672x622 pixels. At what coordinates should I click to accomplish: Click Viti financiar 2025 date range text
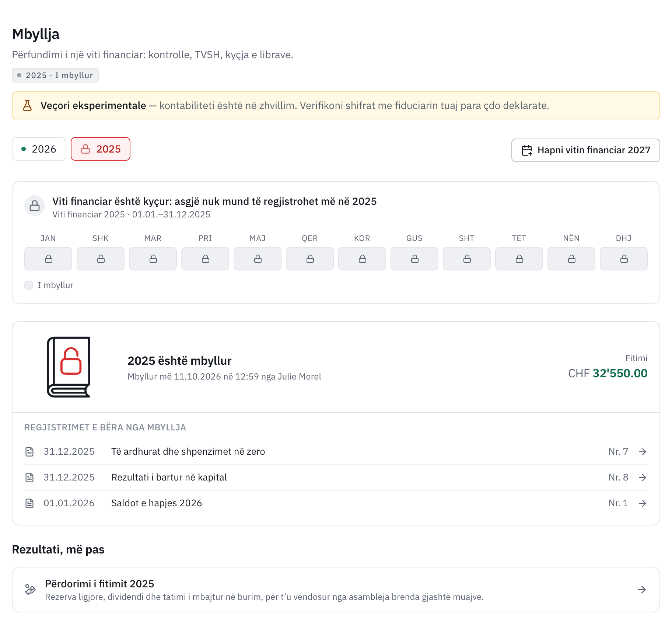click(x=131, y=214)
